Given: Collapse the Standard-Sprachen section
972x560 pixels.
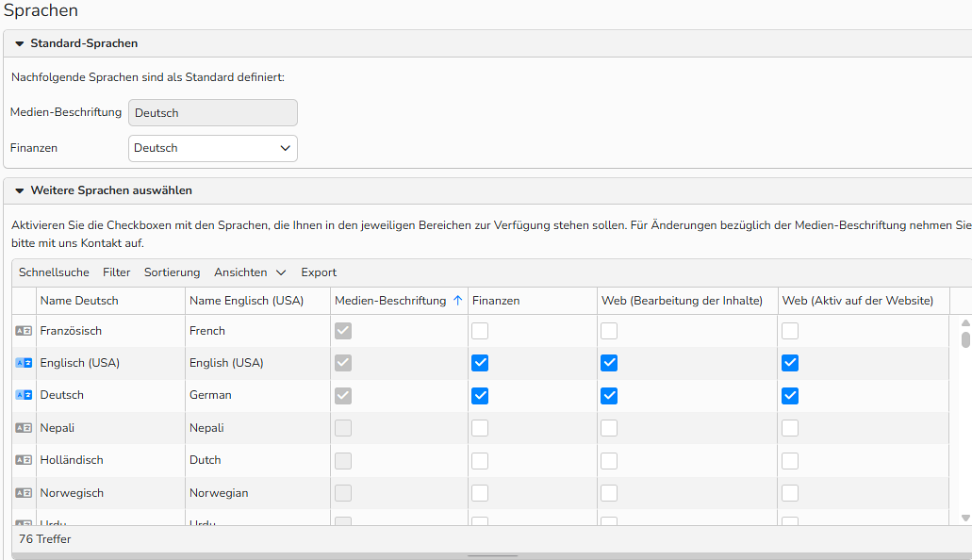Looking at the screenshot, I should (x=19, y=43).
